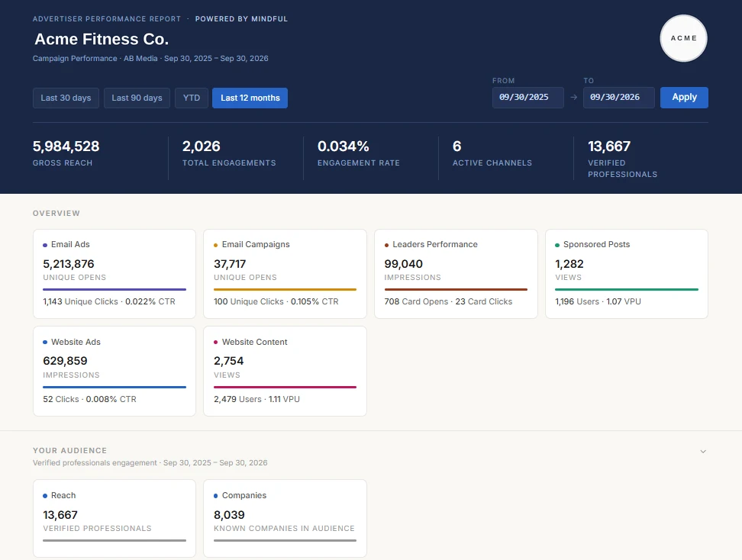The width and height of the screenshot is (742, 560).
Task: Click the 6 Active Channels value
Action: pyautogui.click(x=456, y=146)
